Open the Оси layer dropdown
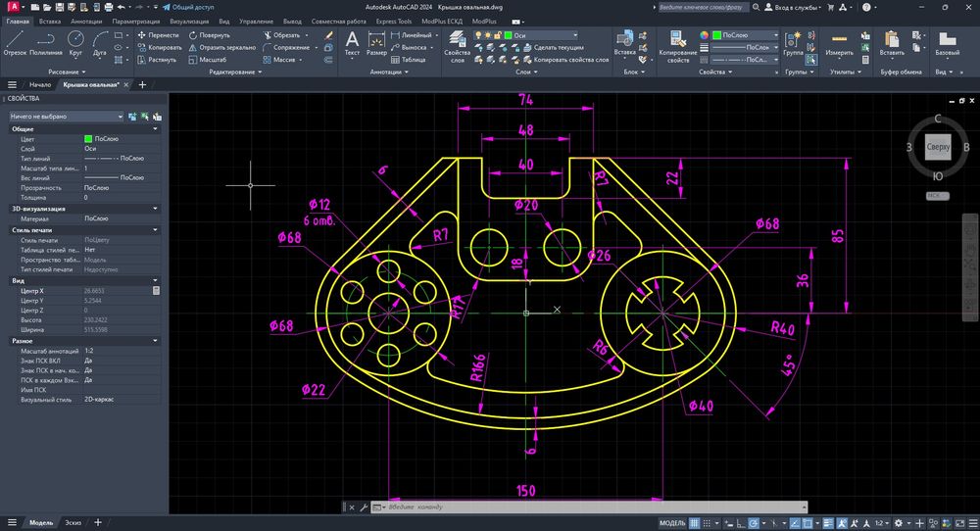980x531 pixels. (x=549, y=34)
